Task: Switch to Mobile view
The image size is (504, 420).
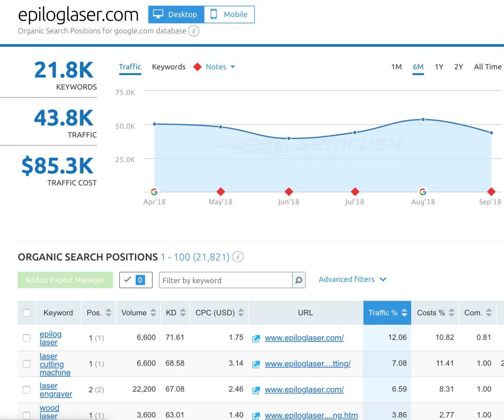Action: click(229, 14)
